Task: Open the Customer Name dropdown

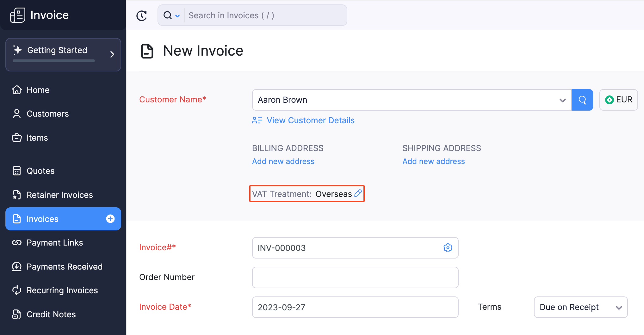Action: [562, 100]
